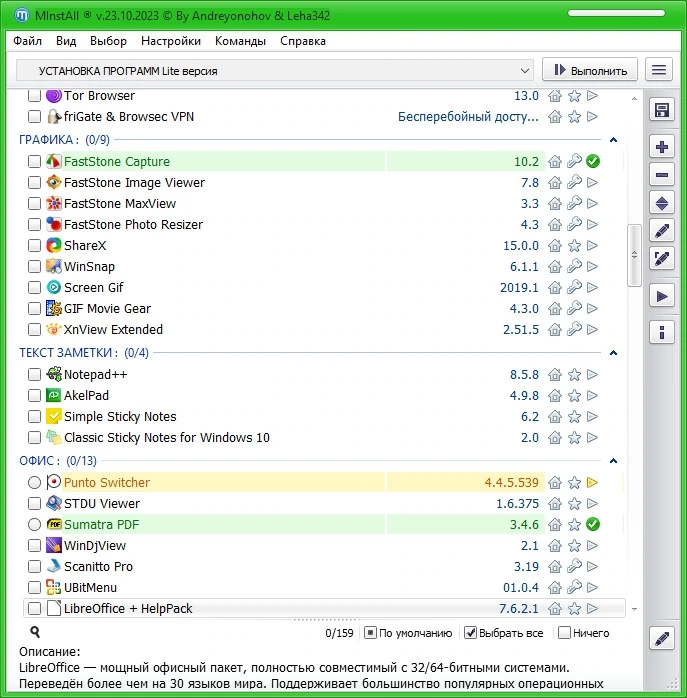Click the star icon for AkelPad
Image resolution: width=687 pixels, height=698 pixels.
574,395
